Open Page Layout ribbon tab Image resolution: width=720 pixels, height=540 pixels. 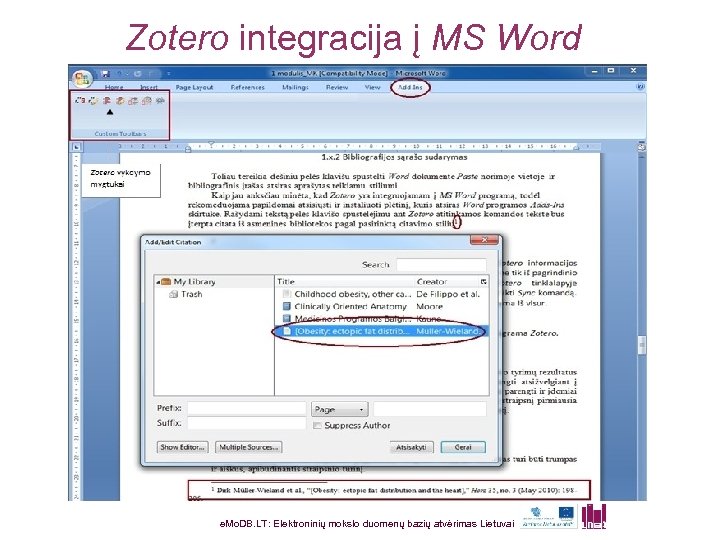[x=194, y=87]
